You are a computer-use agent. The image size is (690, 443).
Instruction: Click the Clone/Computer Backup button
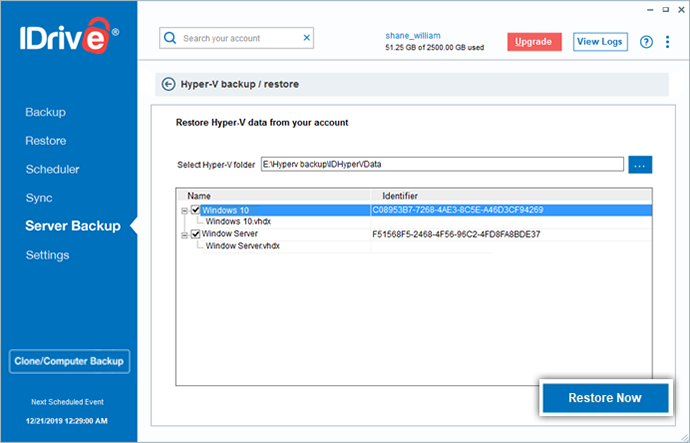tap(69, 361)
